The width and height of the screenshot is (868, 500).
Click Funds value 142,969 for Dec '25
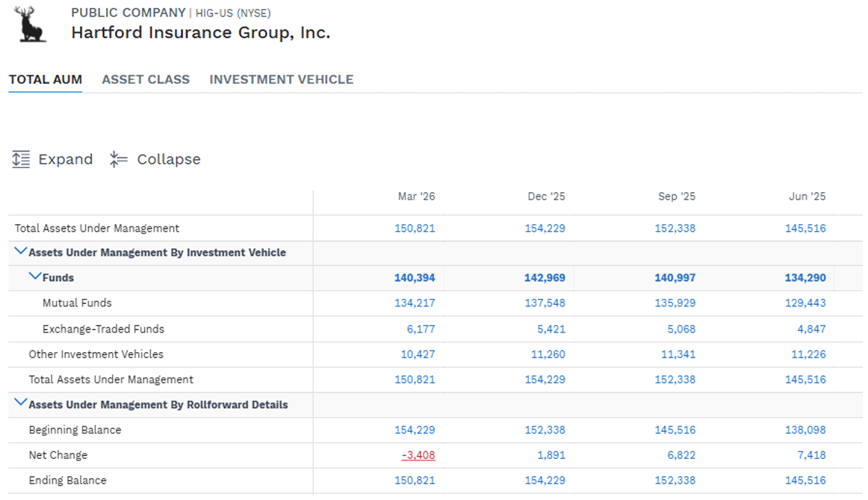[x=545, y=278]
